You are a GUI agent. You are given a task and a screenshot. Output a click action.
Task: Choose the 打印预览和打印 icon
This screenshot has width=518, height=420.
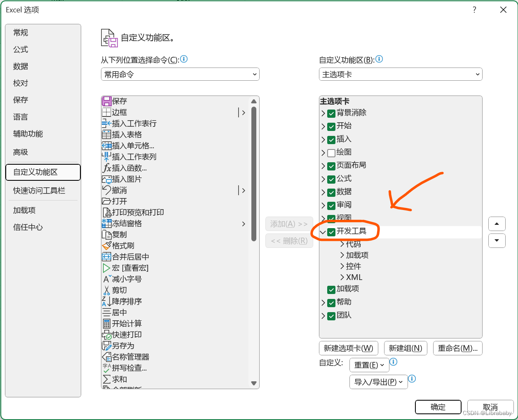[x=106, y=212]
